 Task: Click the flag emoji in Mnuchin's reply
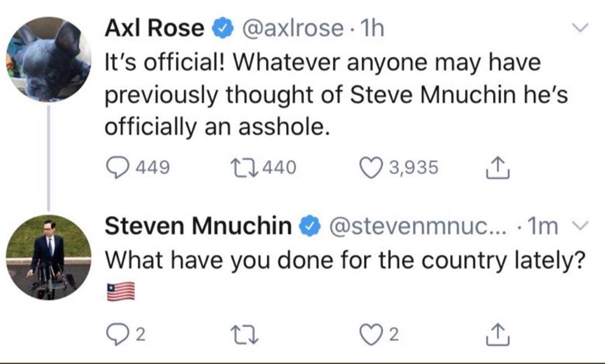(x=120, y=291)
